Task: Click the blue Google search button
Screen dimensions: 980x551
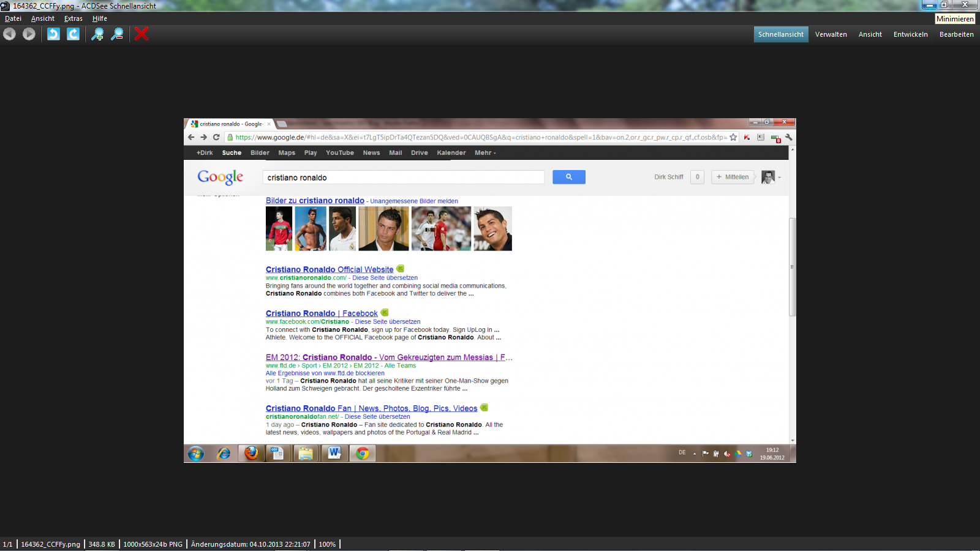Action: tap(569, 177)
